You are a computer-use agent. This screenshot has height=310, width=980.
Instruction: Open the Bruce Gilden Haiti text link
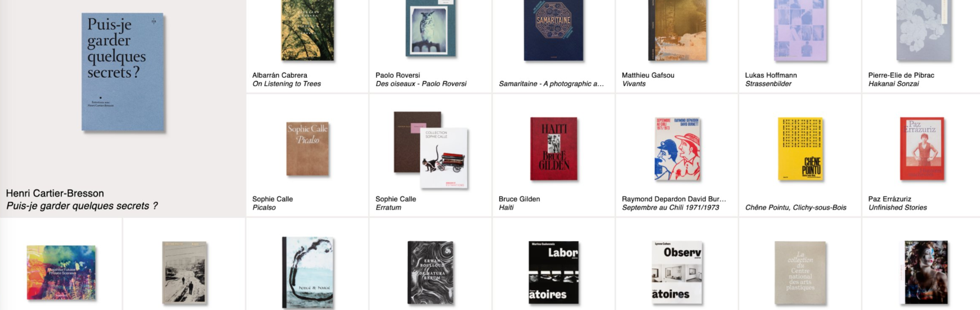pos(519,203)
